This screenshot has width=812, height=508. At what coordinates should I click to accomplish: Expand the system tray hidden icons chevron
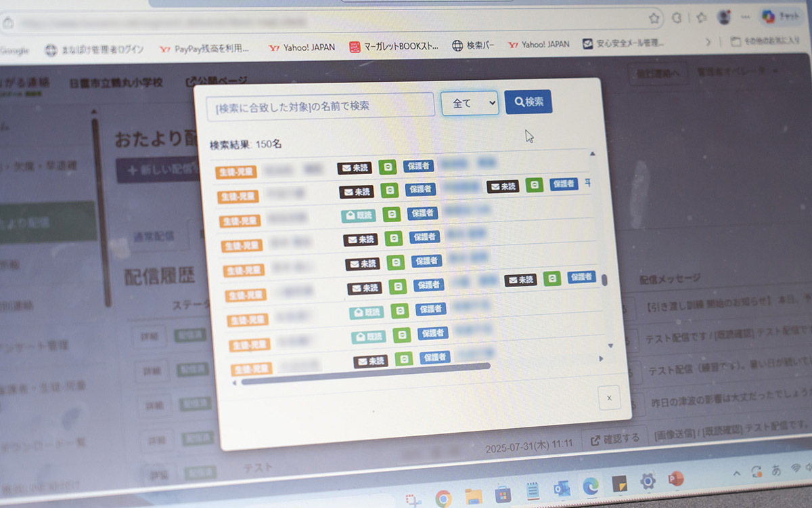[x=738, y=473]
